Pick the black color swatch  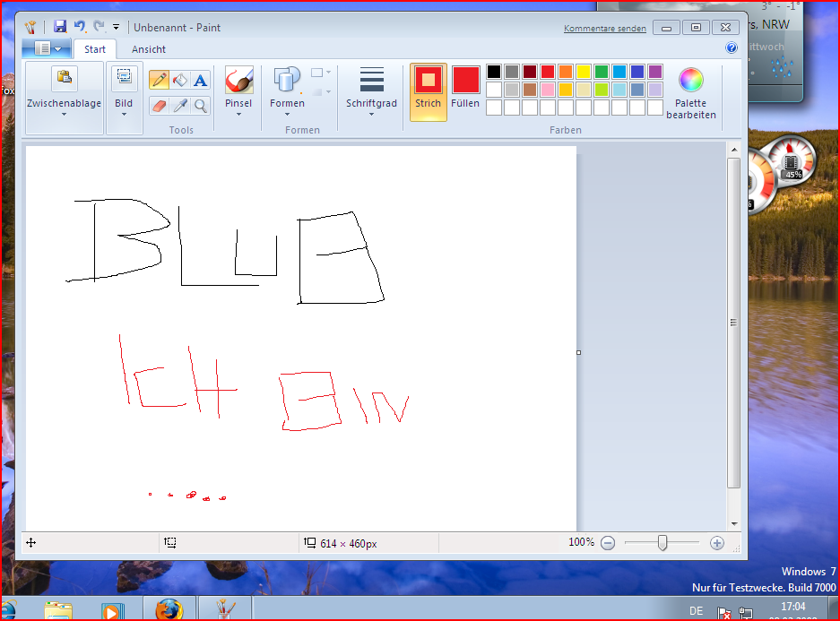click(494, 72)
